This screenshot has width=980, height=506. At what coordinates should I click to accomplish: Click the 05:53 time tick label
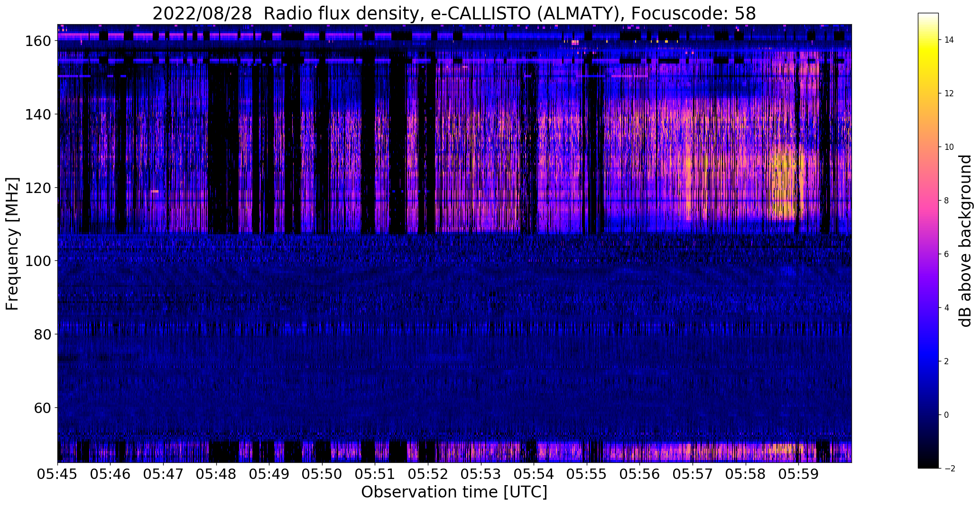[x=481, y=474]
